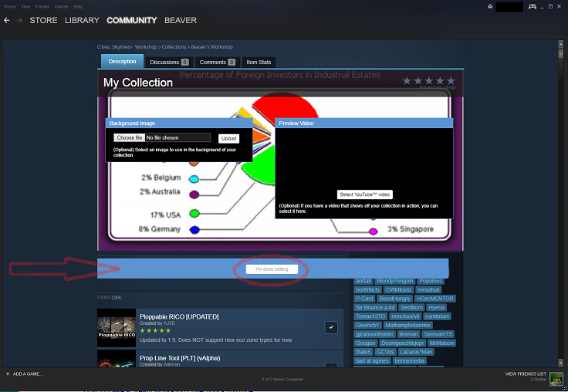568x392 pixels.
Task: Switch to the Item Stats tab
Action: point(259,63)
